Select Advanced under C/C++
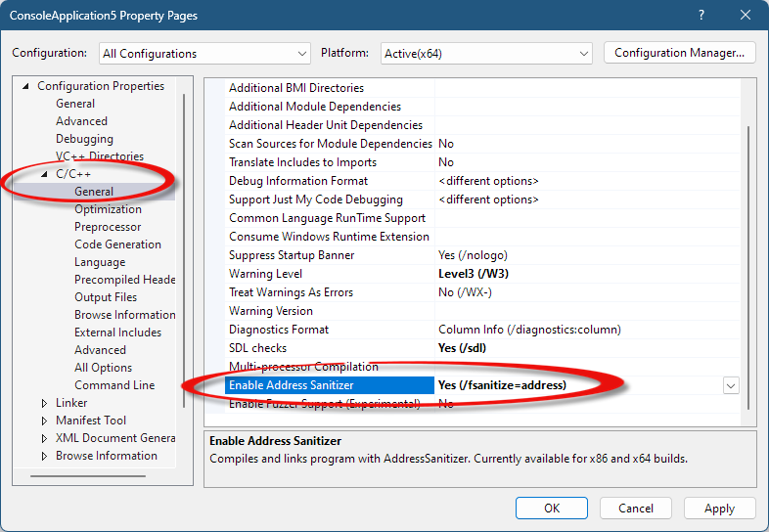 tap(100, 350)
